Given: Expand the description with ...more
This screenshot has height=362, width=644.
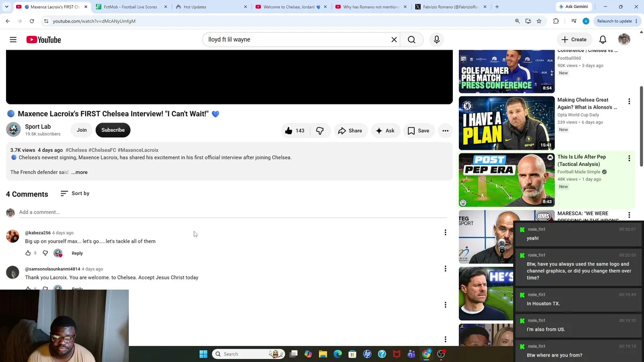Looking at the screenshot, I should (x=79, y=172).
